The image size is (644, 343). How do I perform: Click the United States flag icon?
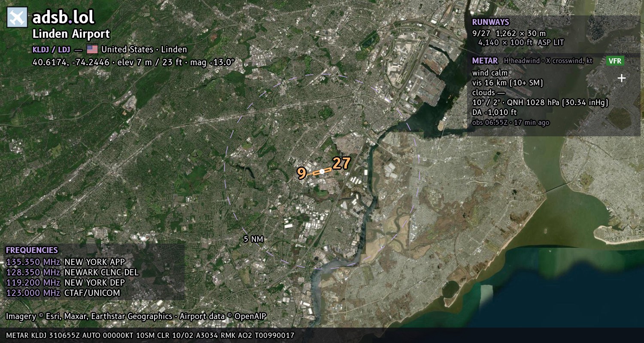click(92, 49)
